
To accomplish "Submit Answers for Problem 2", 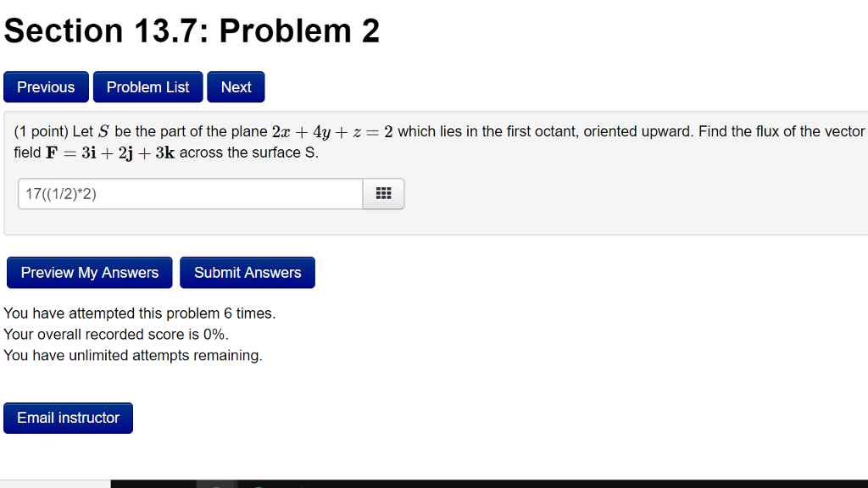I will [248, 272].
